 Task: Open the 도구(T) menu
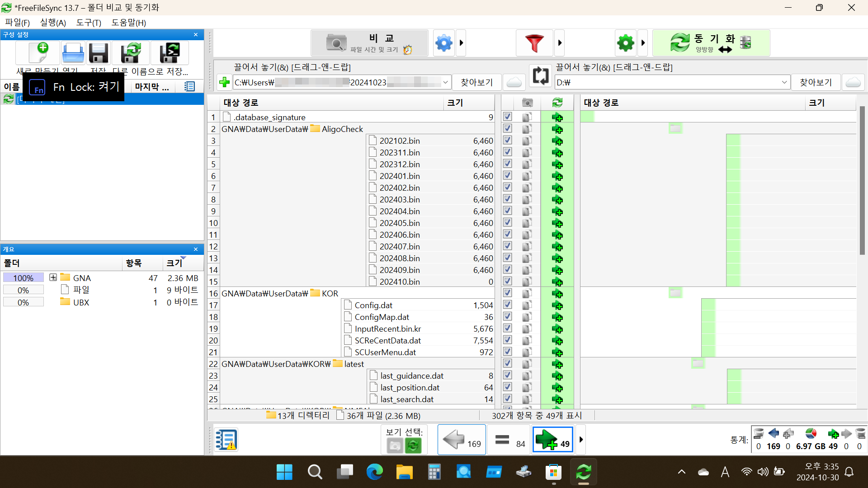pyautogui.click(x=89, y=23)
